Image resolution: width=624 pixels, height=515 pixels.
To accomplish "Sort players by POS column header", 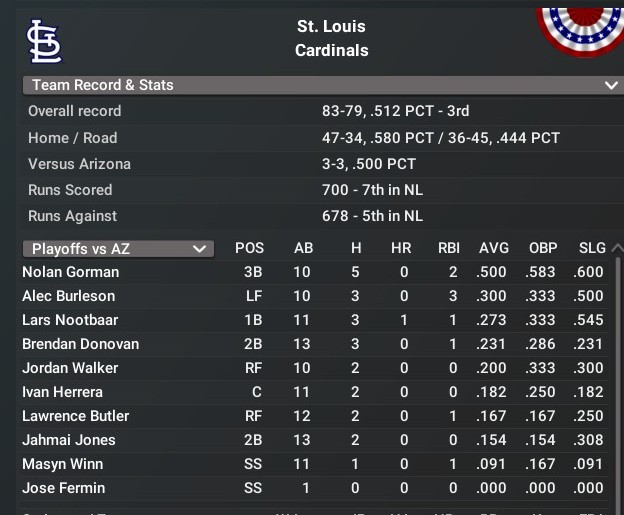I will pyautogui.click(x=249, y=248).
